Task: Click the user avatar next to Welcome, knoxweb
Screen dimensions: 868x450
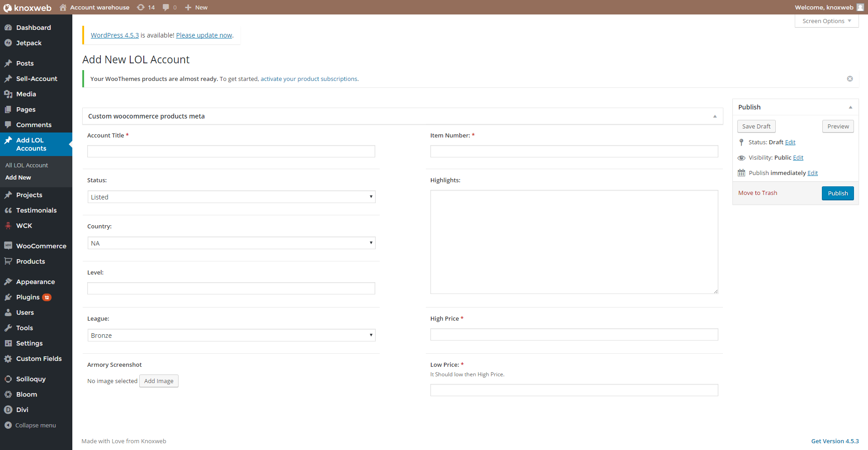Action: [860, 7]
